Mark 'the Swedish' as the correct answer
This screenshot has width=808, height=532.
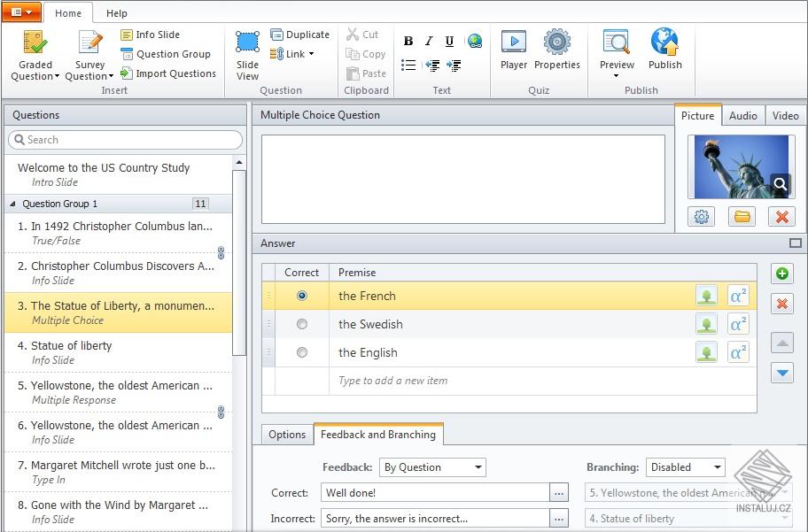(301, 324)
